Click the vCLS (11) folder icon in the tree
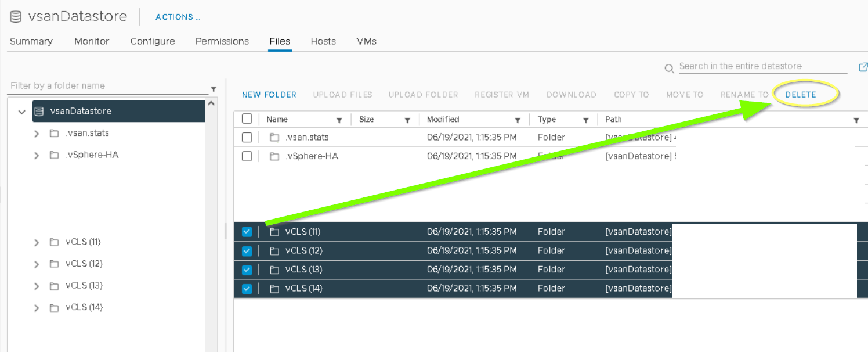Viewport: 868px width, 352px height. coord(55,242)
